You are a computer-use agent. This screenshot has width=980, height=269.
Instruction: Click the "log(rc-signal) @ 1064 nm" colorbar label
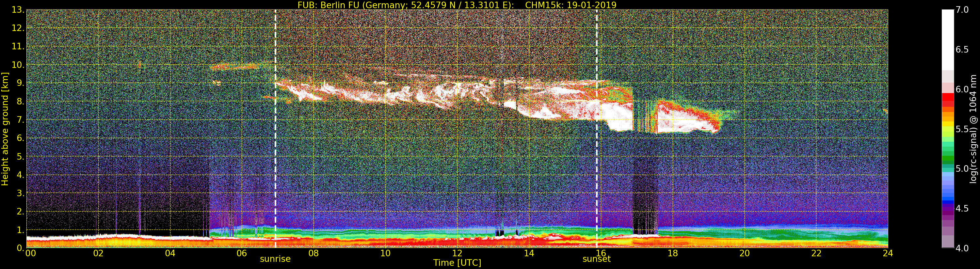(973, 129)
